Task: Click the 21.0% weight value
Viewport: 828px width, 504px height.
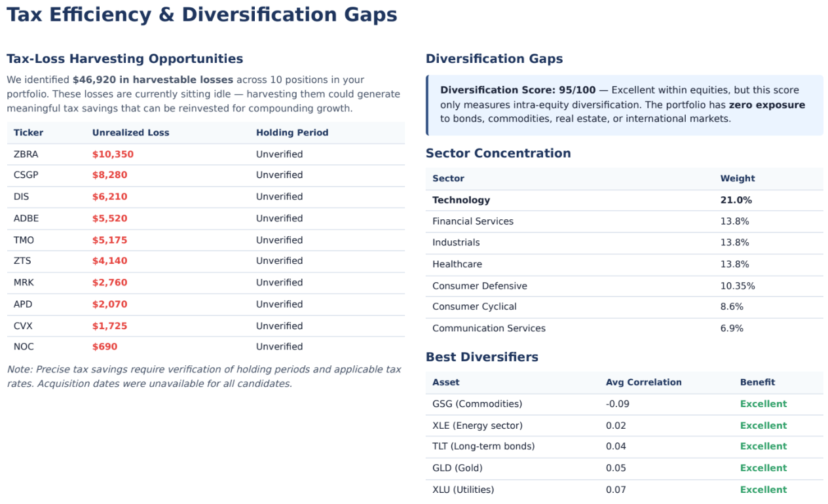Action: 736,200
